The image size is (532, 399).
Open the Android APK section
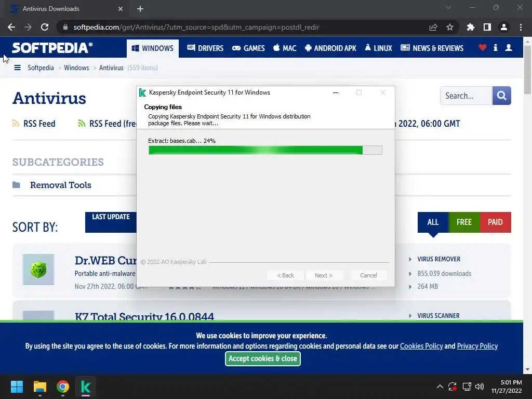[330, 48]
